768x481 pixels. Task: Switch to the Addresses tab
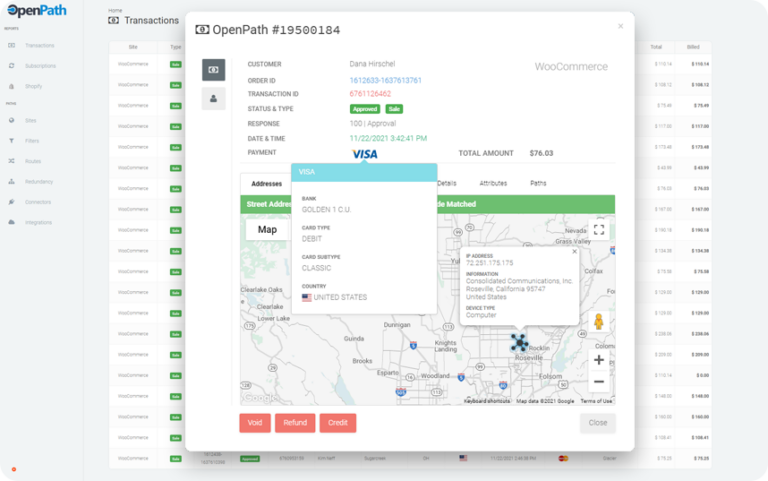point(266,184)
